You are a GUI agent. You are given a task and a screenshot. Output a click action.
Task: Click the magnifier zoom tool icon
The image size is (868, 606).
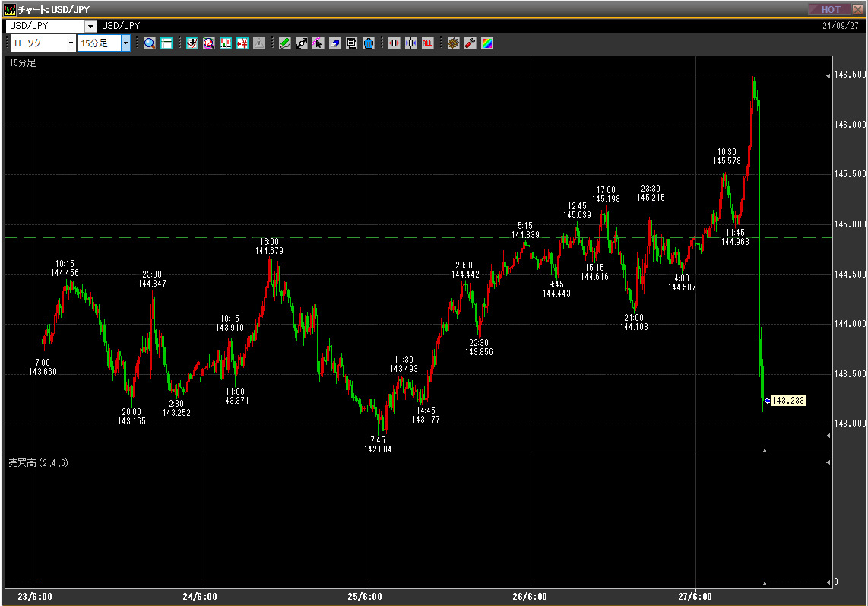tap(150, 43)
